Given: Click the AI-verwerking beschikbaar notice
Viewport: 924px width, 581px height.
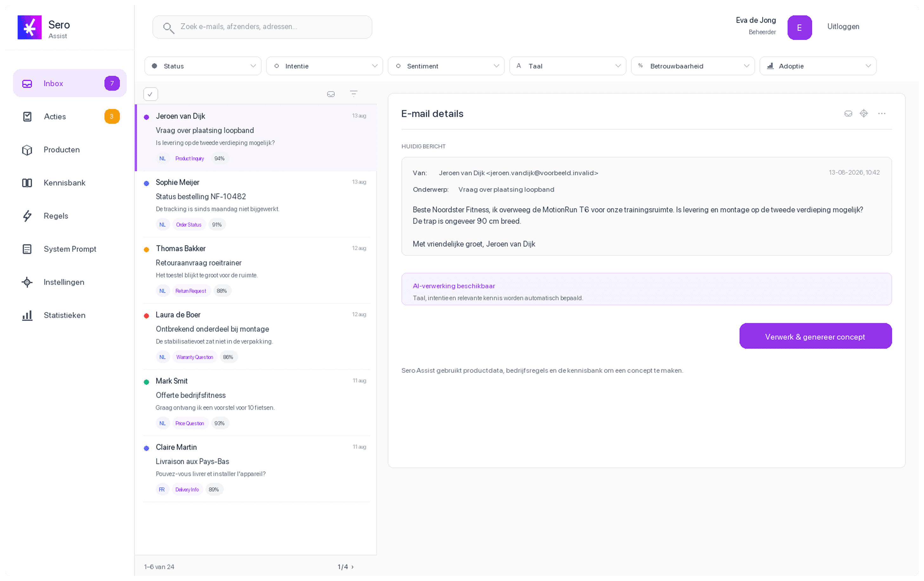Looking at the screenshot, I should [x=647, y=290].
